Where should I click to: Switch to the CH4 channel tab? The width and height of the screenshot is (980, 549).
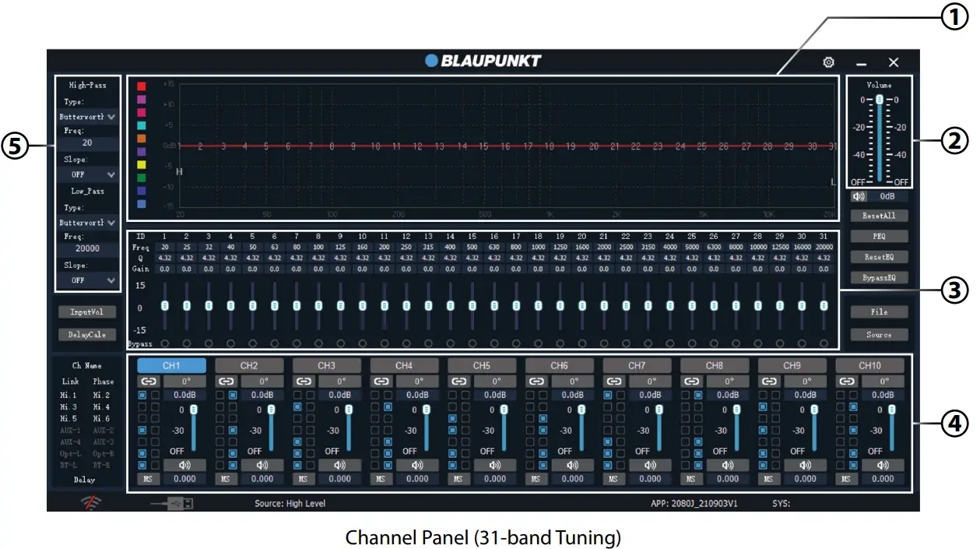pos(404,365)
